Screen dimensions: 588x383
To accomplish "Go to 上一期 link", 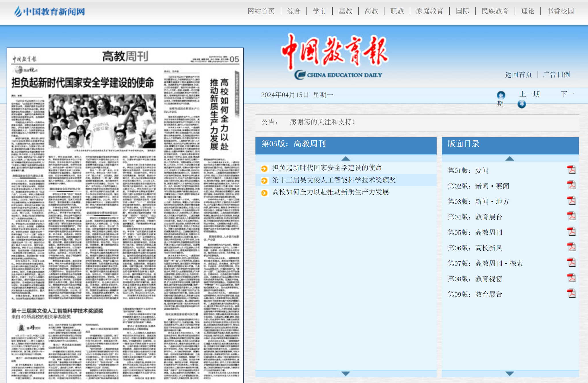I will (530, 94).
